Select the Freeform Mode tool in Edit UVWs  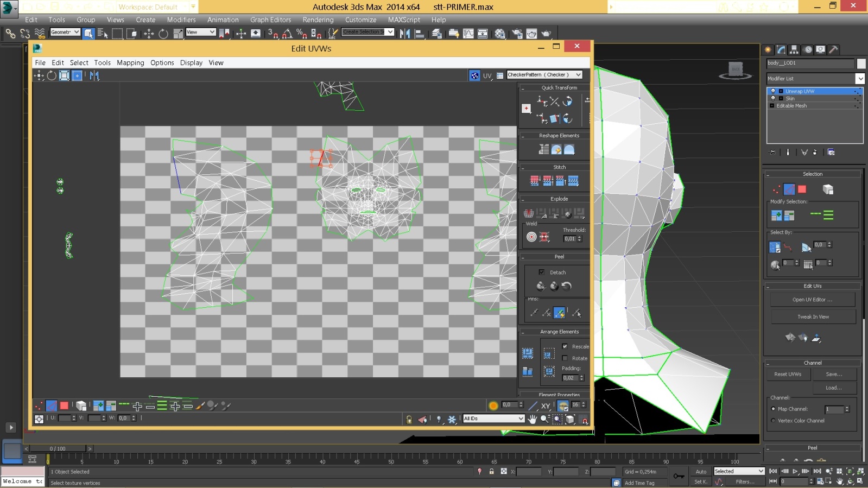point(77,75)
